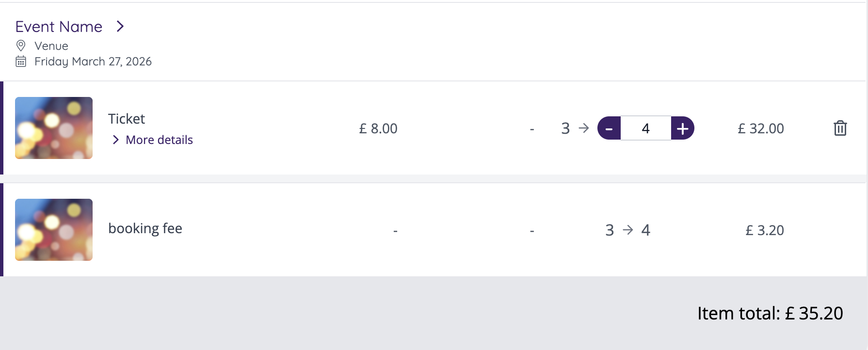Click the chevron next to Event Name
Screen dimensions: 868x350
pyautogui.click(x=120, y=27)
